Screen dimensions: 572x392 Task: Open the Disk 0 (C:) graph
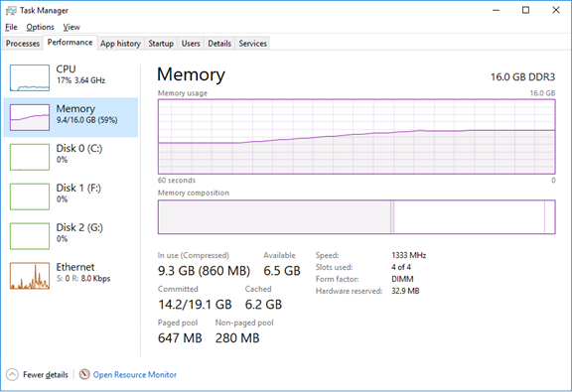30,157
